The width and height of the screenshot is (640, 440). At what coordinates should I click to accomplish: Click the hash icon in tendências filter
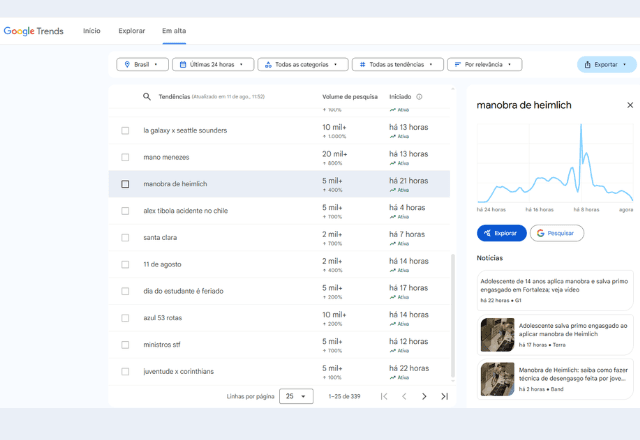(362, 64)
